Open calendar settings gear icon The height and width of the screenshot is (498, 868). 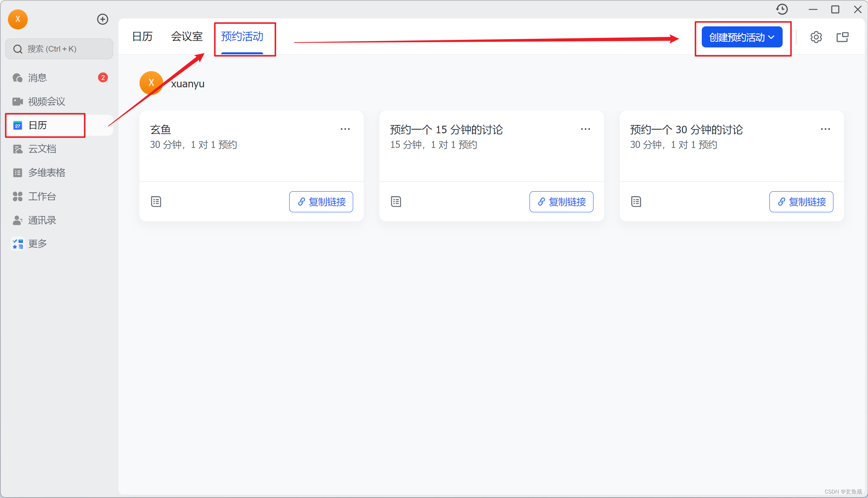pos(816,37)
